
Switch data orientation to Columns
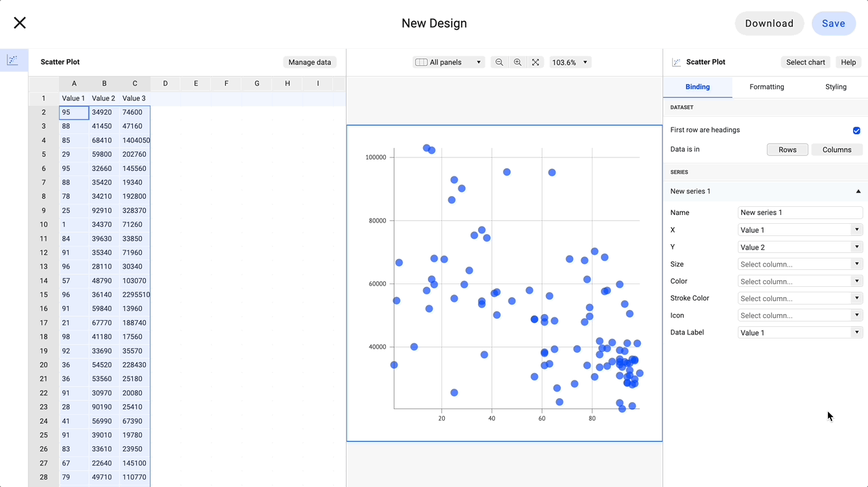coord(837,149)
